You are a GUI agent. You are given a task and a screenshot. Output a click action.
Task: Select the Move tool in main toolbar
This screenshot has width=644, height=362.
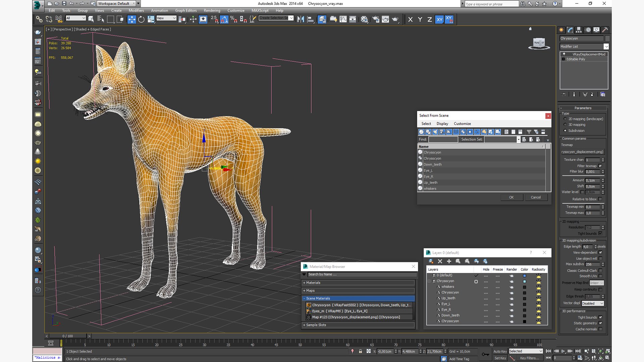click(131, 19)
